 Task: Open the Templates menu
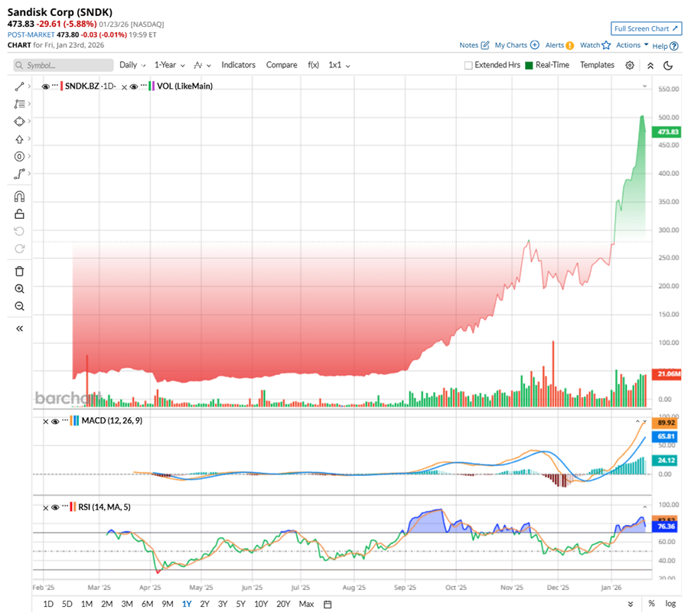(597, 65)
